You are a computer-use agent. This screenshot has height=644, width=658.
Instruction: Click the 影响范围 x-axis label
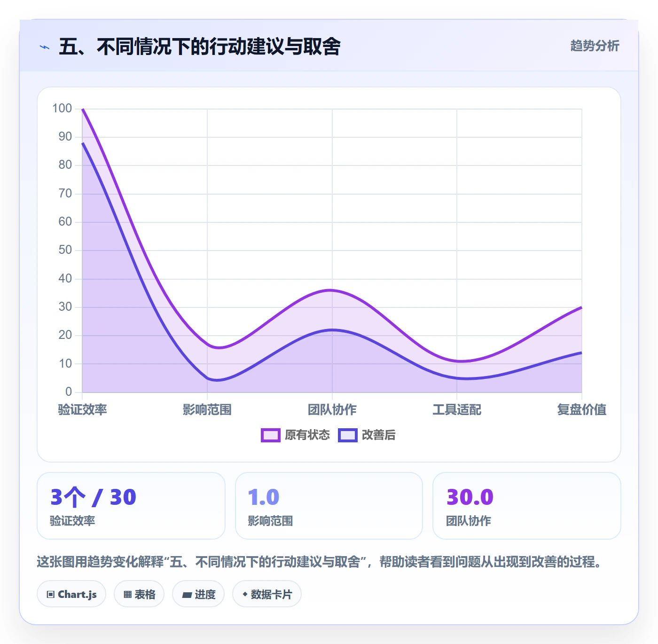(207, 410)
